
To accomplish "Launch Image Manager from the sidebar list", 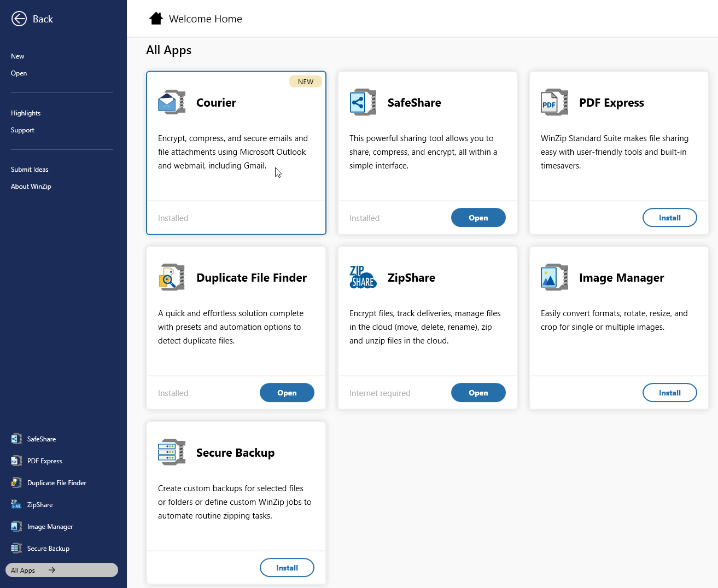I will point(50,527).
